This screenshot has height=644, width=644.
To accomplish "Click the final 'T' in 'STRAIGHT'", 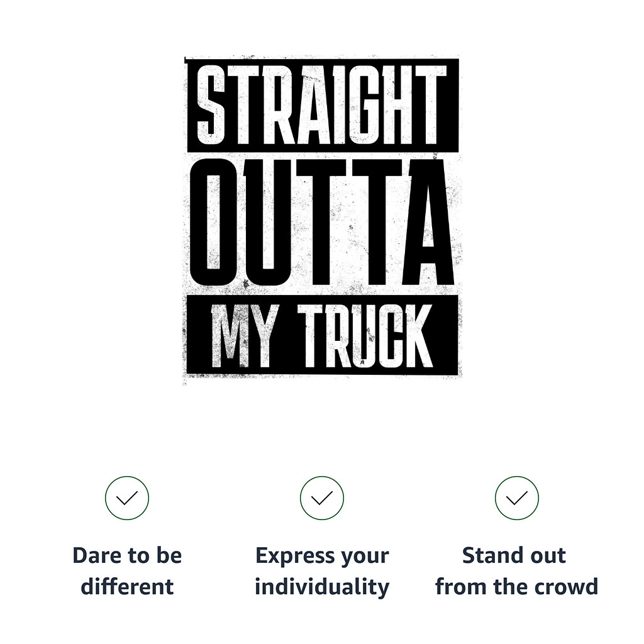I will coord(431,105).
